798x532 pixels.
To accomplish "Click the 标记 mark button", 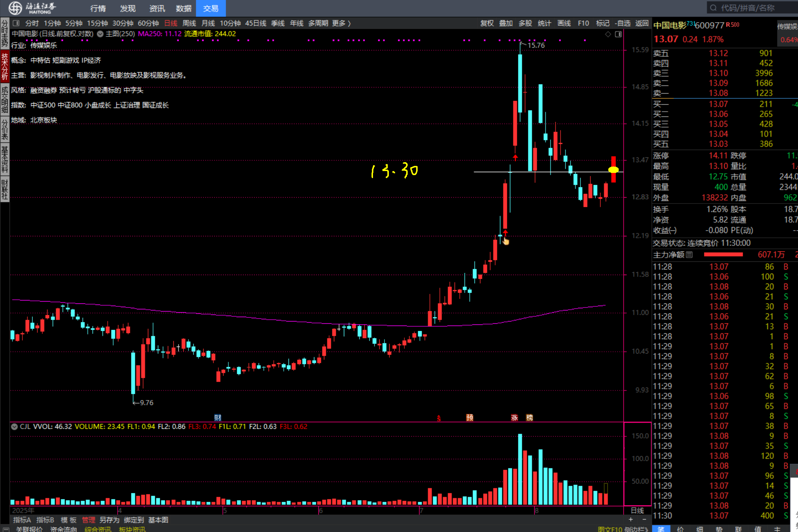I will [x=603, y=23].
